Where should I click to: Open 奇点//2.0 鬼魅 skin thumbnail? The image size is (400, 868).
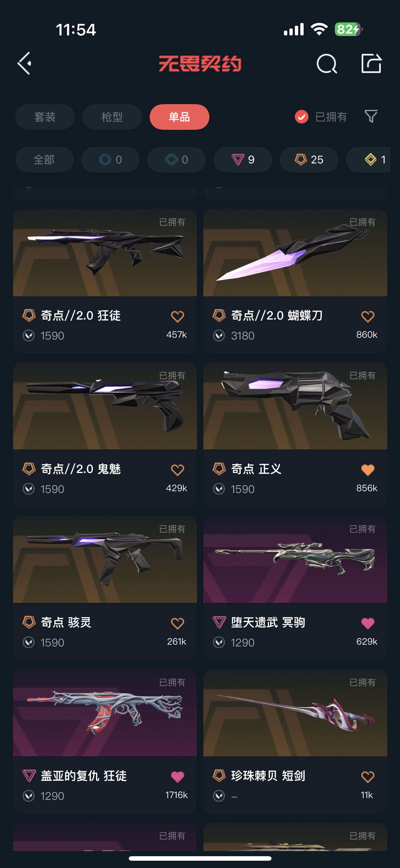click(105, 406)
